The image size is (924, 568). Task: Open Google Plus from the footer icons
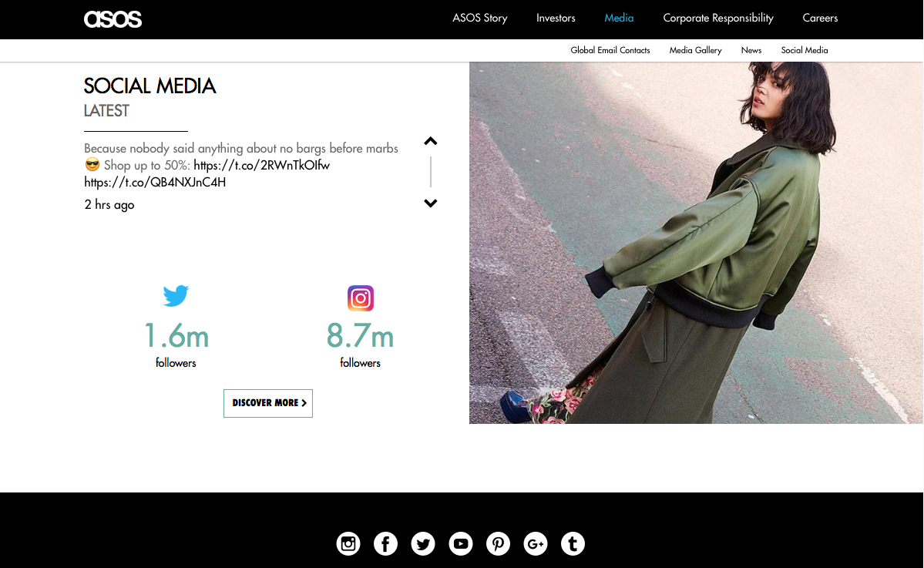tap(536, 543)
